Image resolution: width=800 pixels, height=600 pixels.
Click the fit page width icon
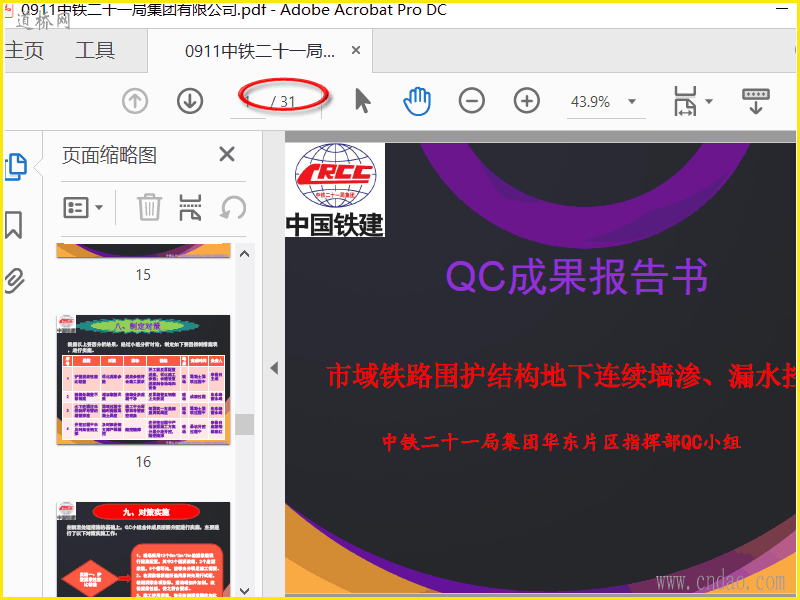click(x=685, y=101)
